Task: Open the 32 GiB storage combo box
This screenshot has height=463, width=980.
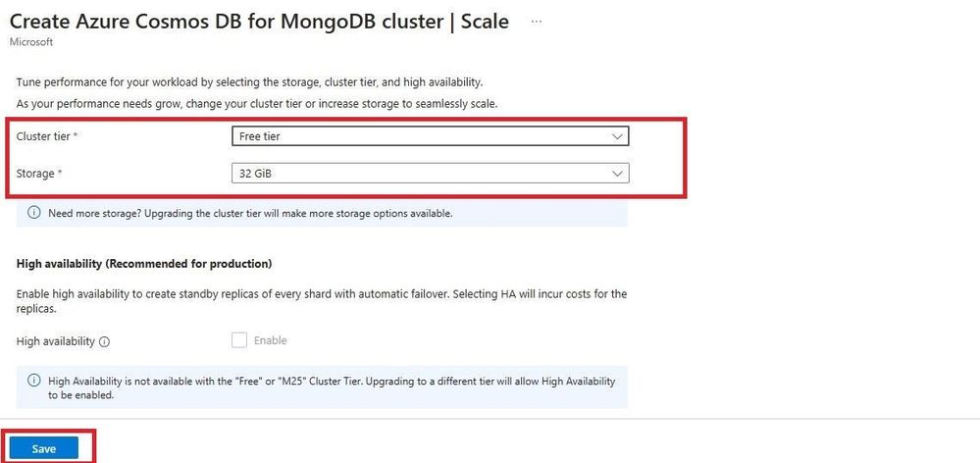Action: click(430, 173)
